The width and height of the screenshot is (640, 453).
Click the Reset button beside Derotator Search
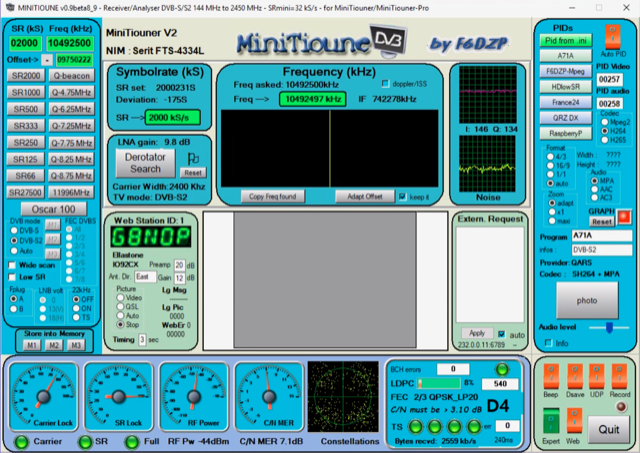193,173
